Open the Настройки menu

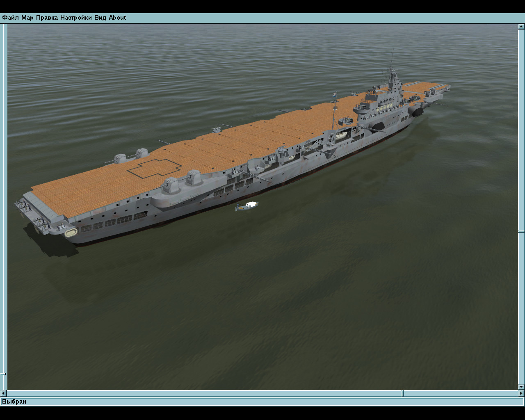76,18
